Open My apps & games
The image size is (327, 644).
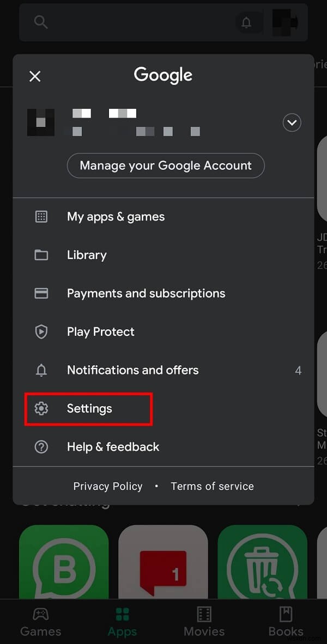click(x=116, y=216)
